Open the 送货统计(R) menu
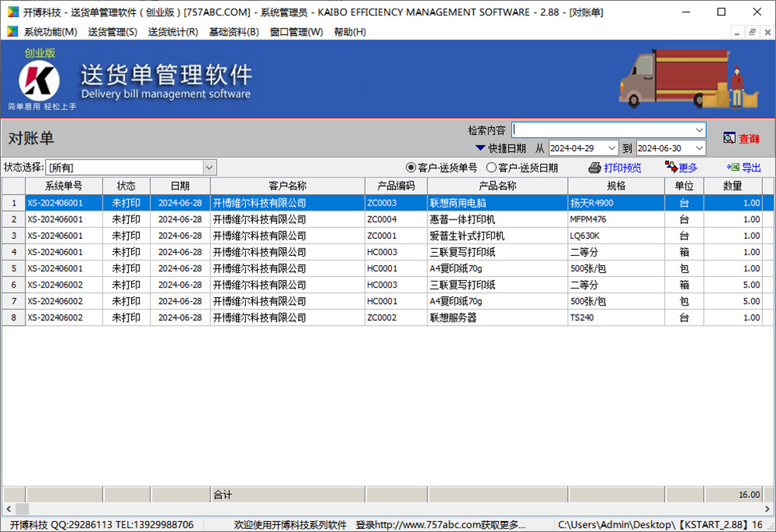The height and width of the screenshot is (532, 776). 173,32
